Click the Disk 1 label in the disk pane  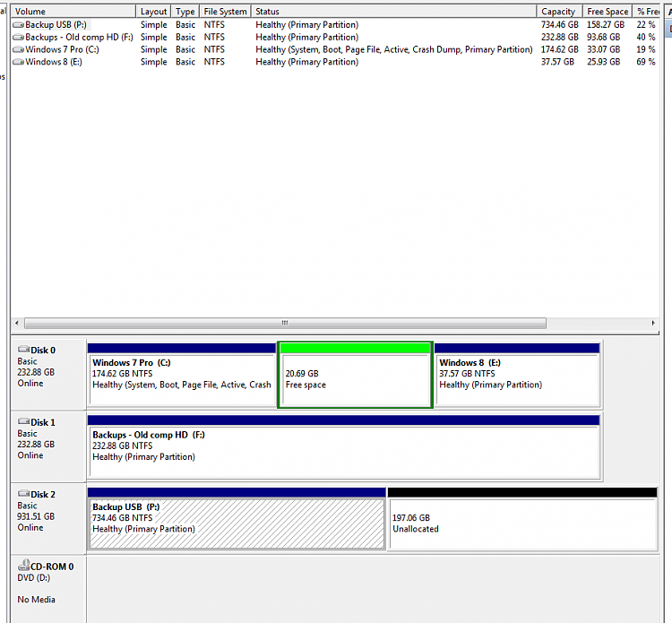pyautogui.click(x=43, y=422)
